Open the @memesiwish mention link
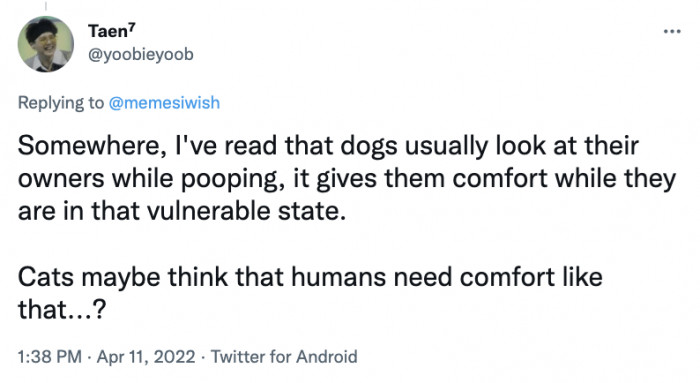Image resolution: width=700 pixels, height=383 pixels. coord(164,103)
